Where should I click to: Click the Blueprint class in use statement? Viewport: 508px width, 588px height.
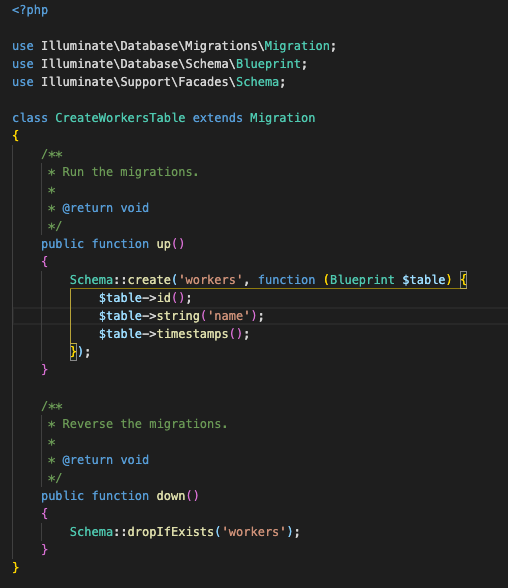point(268,64)
